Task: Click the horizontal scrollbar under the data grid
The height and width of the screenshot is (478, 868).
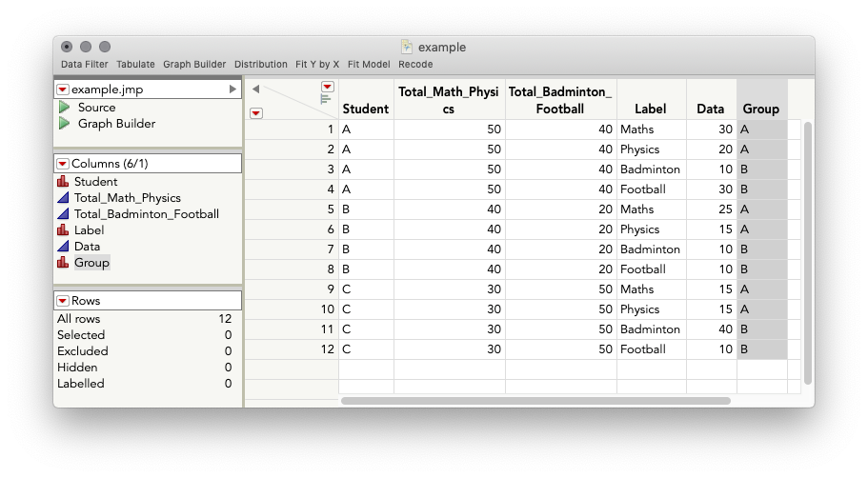Action: pyautogui.click(x=535, y=401)
